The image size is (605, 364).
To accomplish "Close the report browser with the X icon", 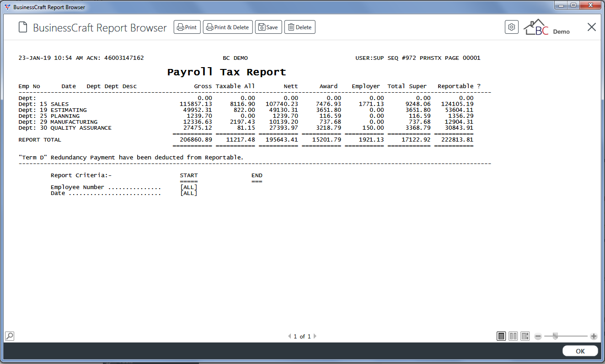I will click(592, 27).
